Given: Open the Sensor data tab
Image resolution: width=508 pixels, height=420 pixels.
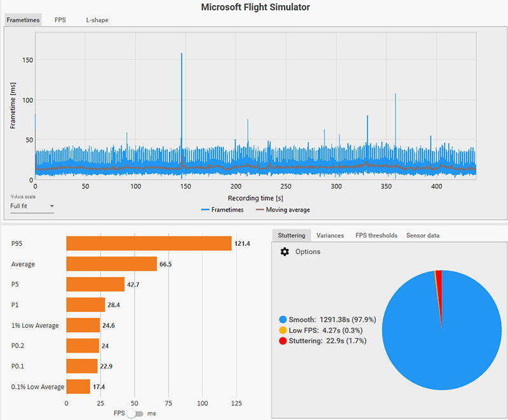Looking at the screenshot, I should [423, 236].
